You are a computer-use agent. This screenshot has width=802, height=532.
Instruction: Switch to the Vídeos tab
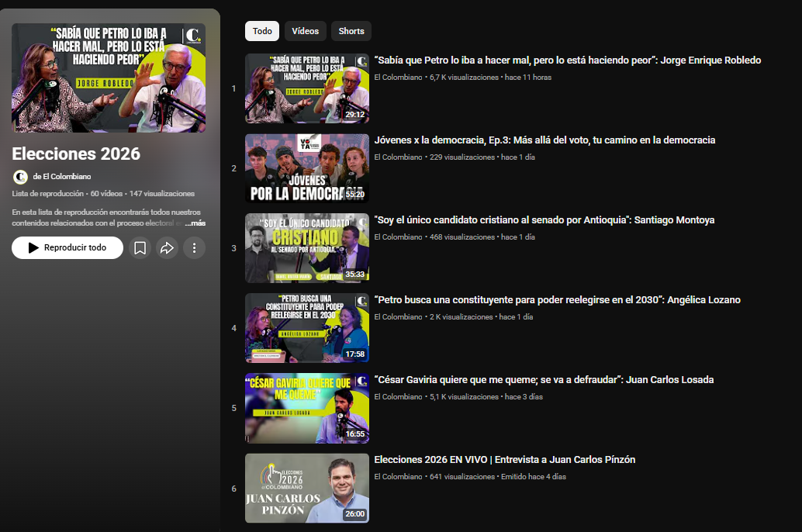pos(305,31)
